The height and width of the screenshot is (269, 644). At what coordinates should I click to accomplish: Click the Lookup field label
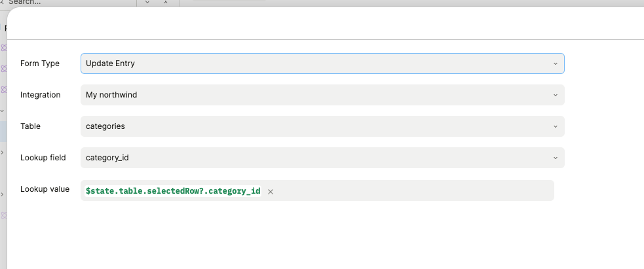(x=43, y=158)
